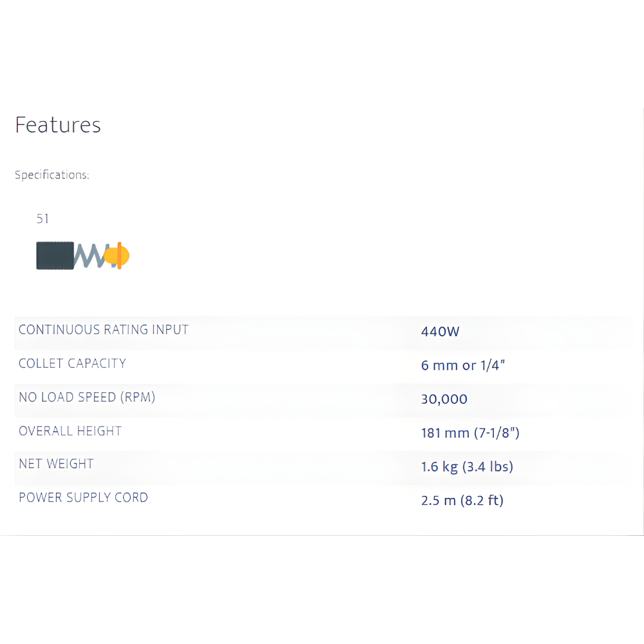Select the NET WEIGHT label

pos(56,464)
